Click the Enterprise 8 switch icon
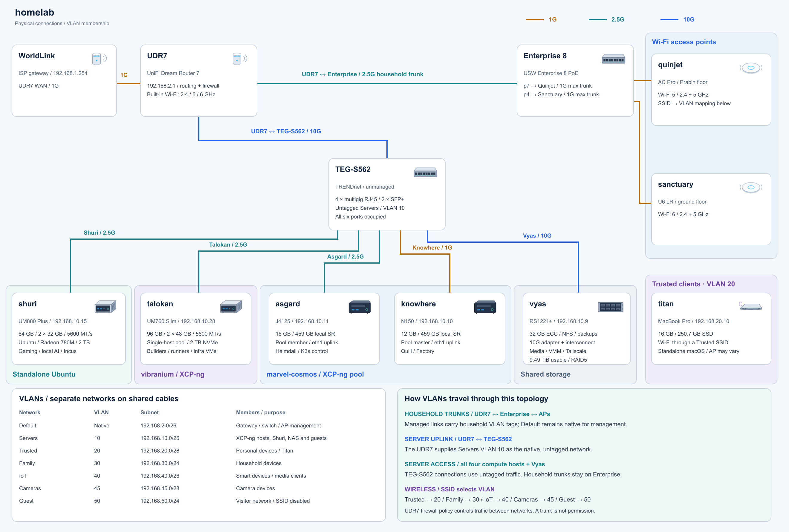Screen dimensions: 789x532 click(613, 59)
